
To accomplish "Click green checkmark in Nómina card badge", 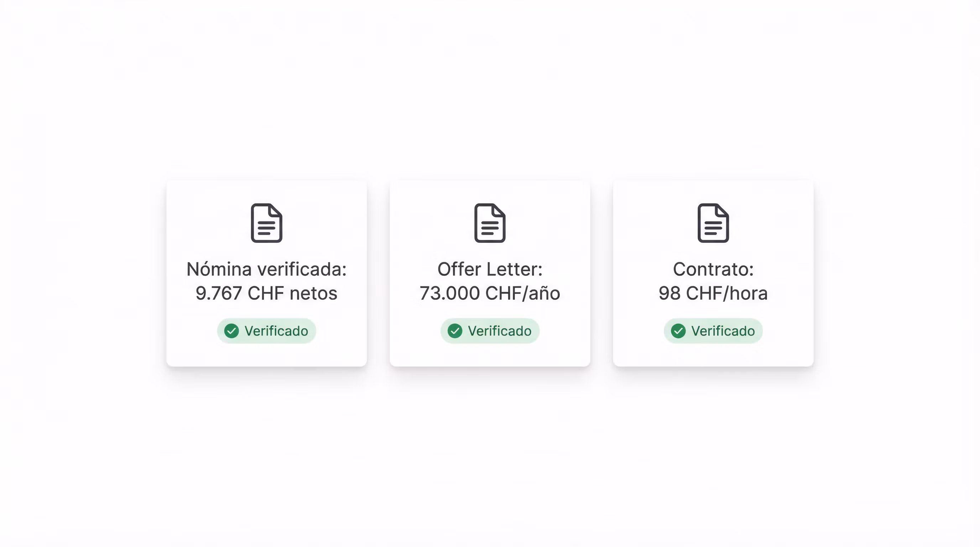I will click(231, 331).
